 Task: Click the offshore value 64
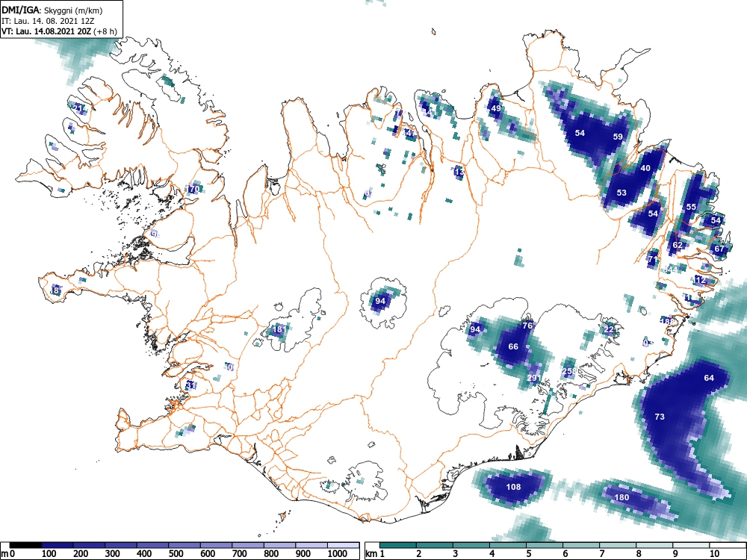coord(710,378)
